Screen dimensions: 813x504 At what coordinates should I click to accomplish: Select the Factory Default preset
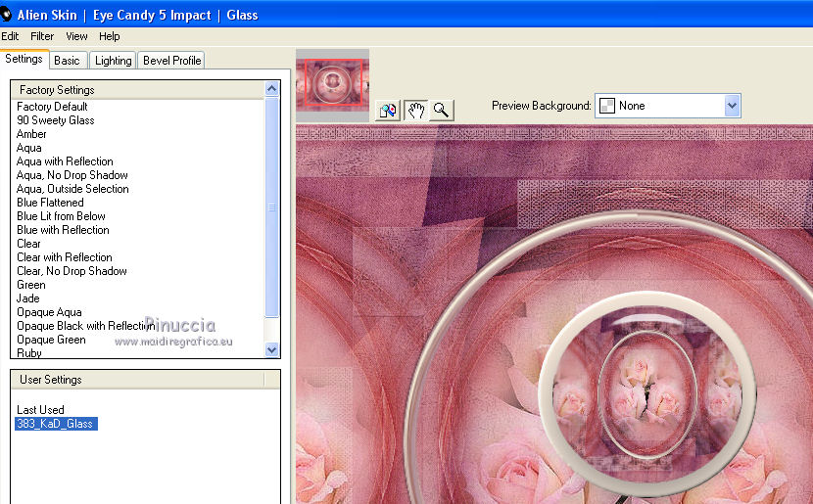click(x=52, y=107)
